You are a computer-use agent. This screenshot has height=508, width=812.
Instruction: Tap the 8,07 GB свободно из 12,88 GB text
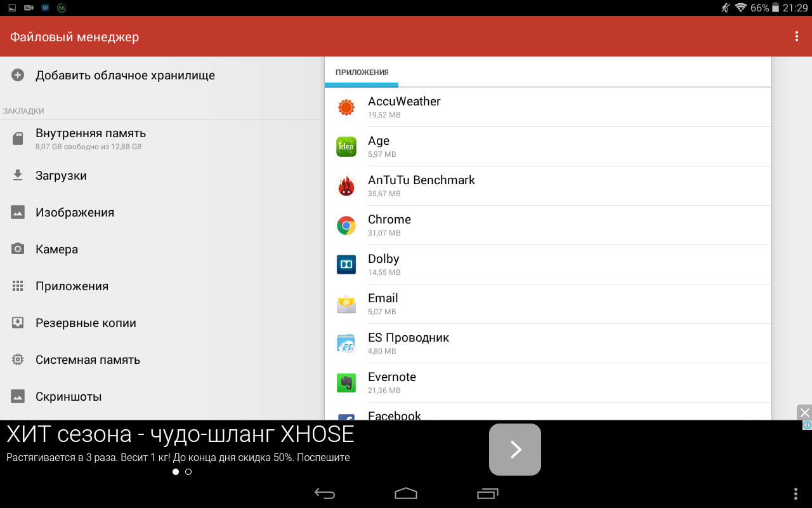click(x=89, y=147)
